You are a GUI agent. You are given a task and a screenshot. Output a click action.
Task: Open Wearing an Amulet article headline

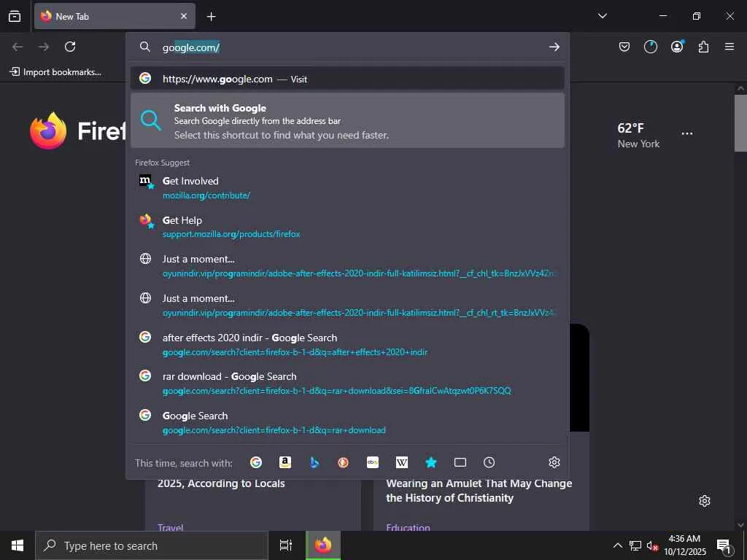479,491
